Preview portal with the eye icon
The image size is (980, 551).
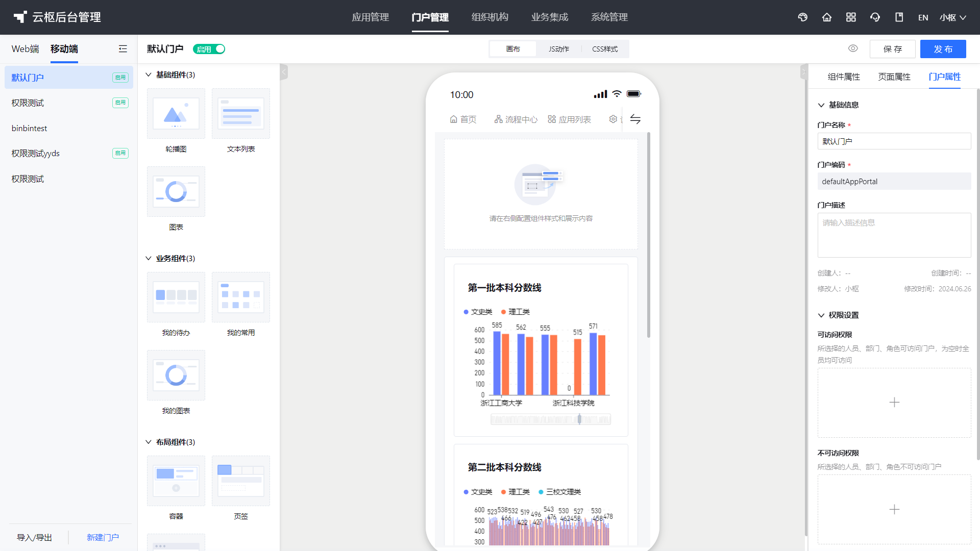(x=853, y=48)
